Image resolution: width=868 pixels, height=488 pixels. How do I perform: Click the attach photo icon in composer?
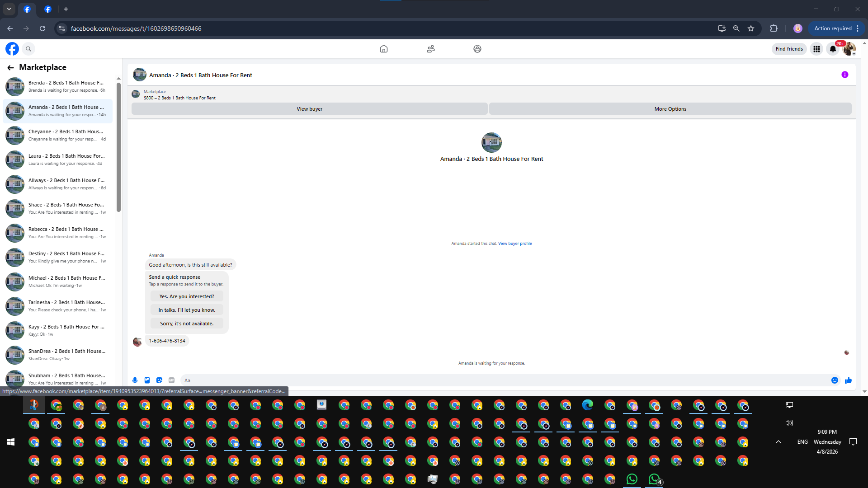(x=147, y=380)
